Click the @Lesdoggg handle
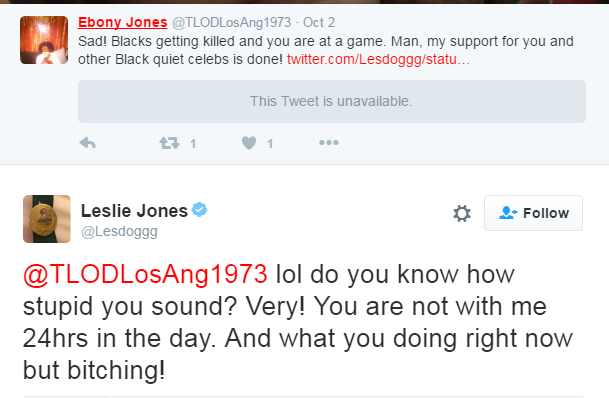The height and width of the screenshot is (398, 609). pos(119,231)
